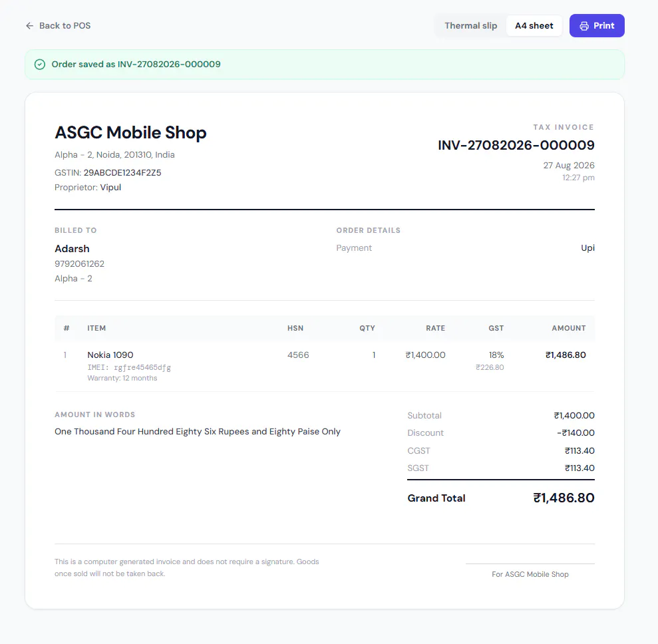The height and width of the screenshot is (644, 658).
Task: Click invoice date 27 Aug 2026
Action: (569, 165)
